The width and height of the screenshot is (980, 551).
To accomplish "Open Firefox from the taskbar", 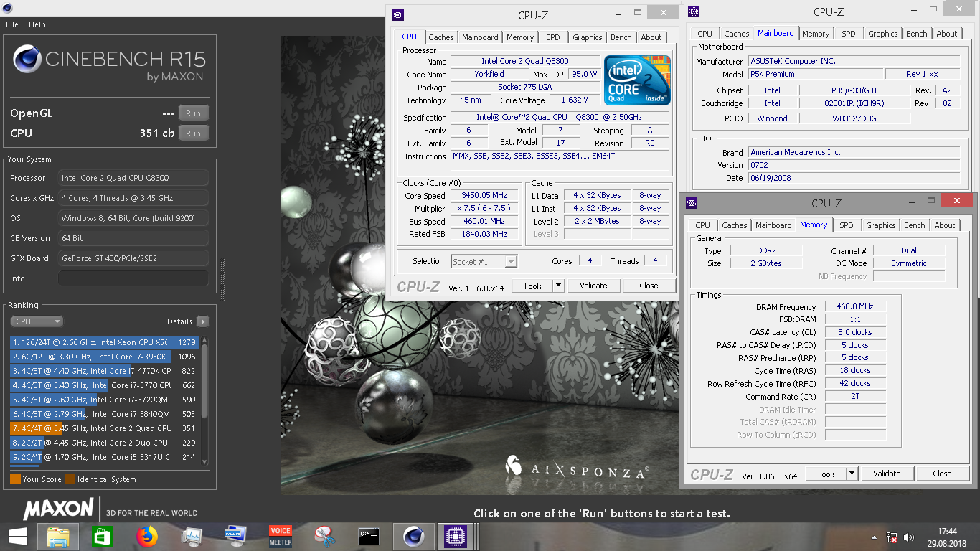I will pos(146,536).
